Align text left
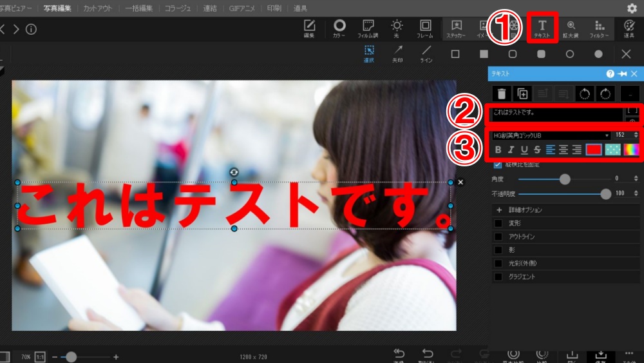This screenshot has width=644, height=363. [551, 150]
